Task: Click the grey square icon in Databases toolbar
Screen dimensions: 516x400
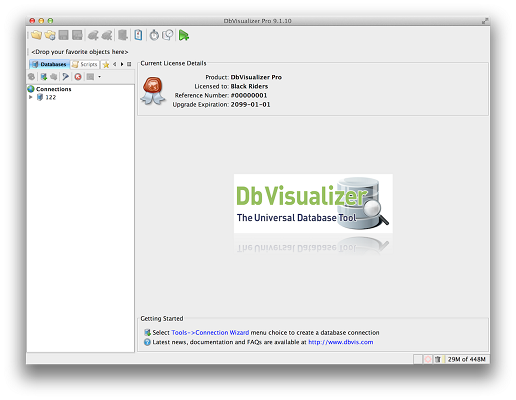Action: point(90,77)
